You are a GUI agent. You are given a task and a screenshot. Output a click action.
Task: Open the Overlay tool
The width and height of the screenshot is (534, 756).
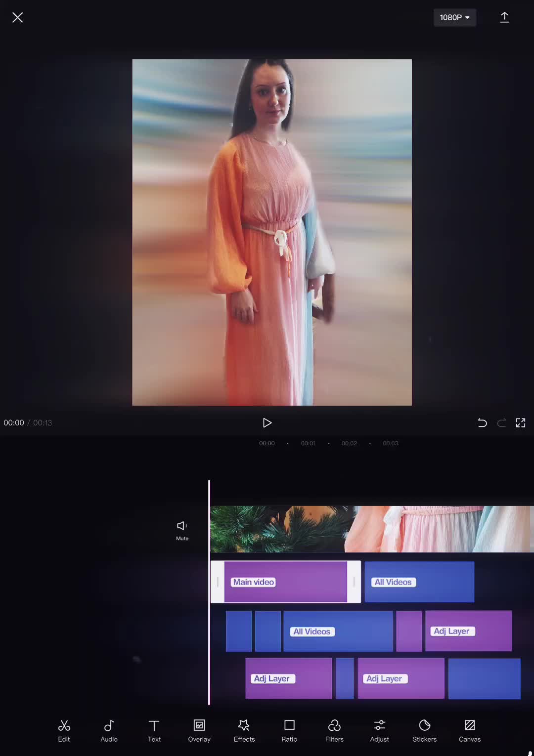[x=199, y=731]
